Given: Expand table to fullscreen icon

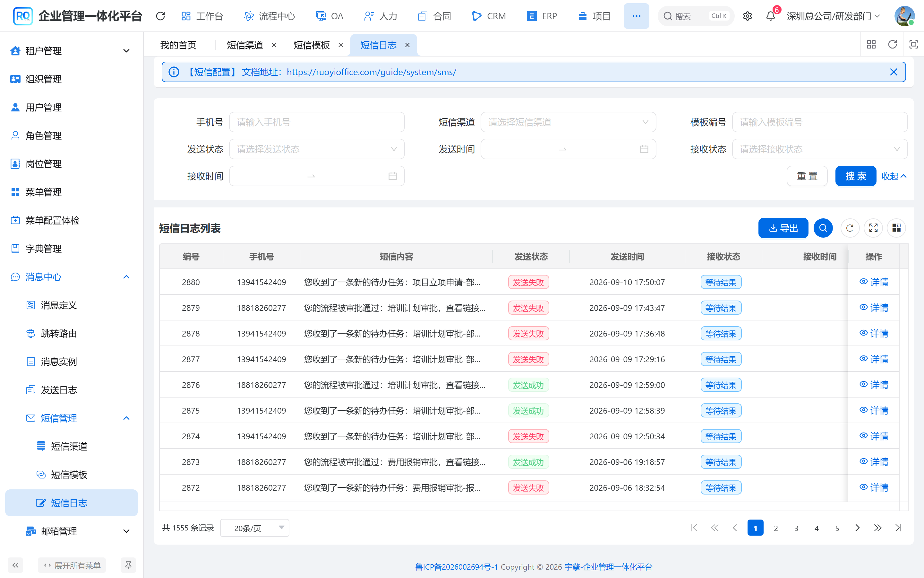Looking at the screenshot, I should pyautogui.click(x=873, y=228).
